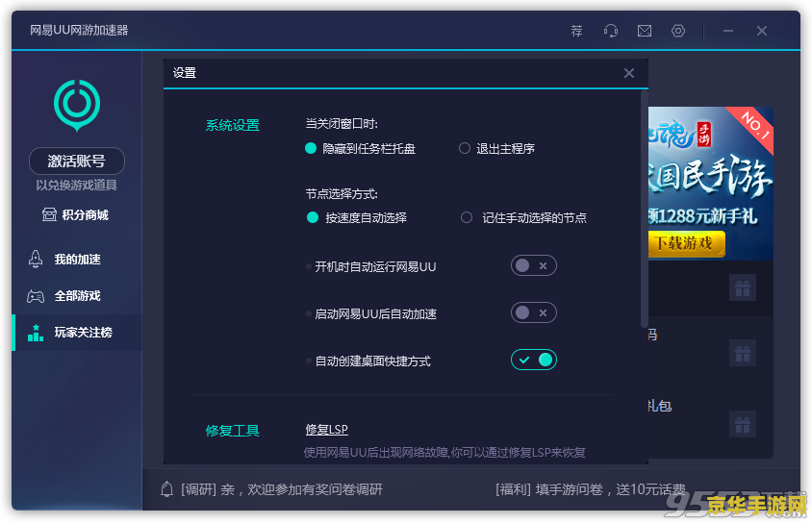The width and height of the screenshot is (812, 523).
Task: Click the bottom gift box icon
Action: pos(743,425)
